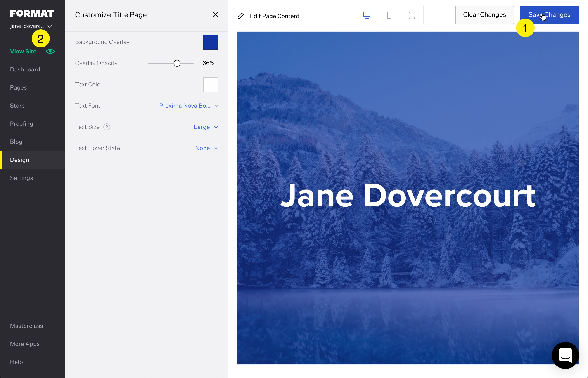
Task: Go to Dashboard
Action: coord(25,69)
